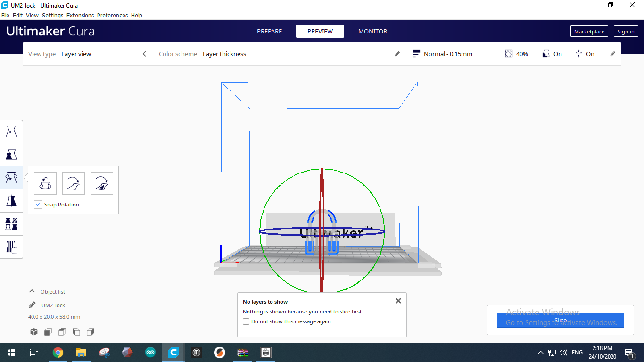Screen dimensions: 644x362
Task: Tick 'Do not show this message again'
Action: (x=246, y=321)
